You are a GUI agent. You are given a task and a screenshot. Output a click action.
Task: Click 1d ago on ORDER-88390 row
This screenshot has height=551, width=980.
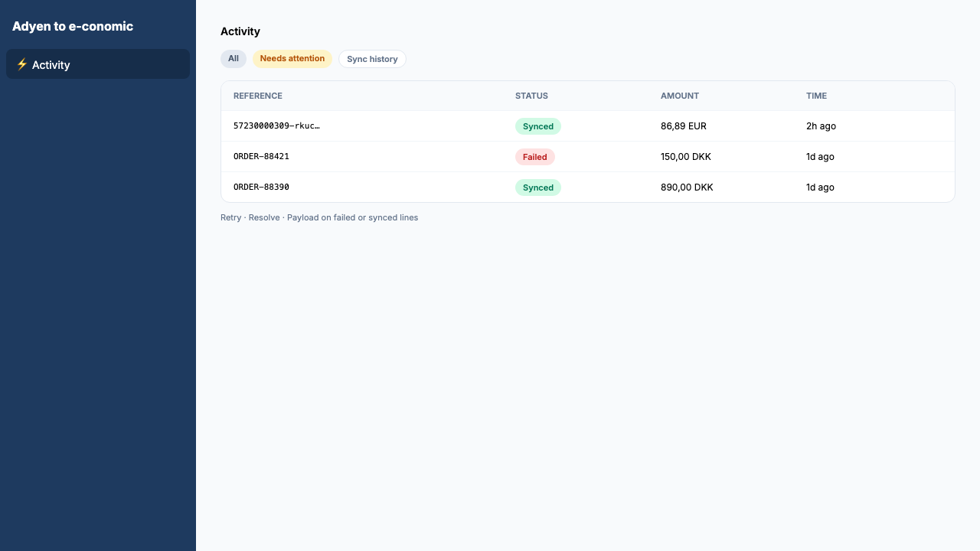click(x=820, y=187)
